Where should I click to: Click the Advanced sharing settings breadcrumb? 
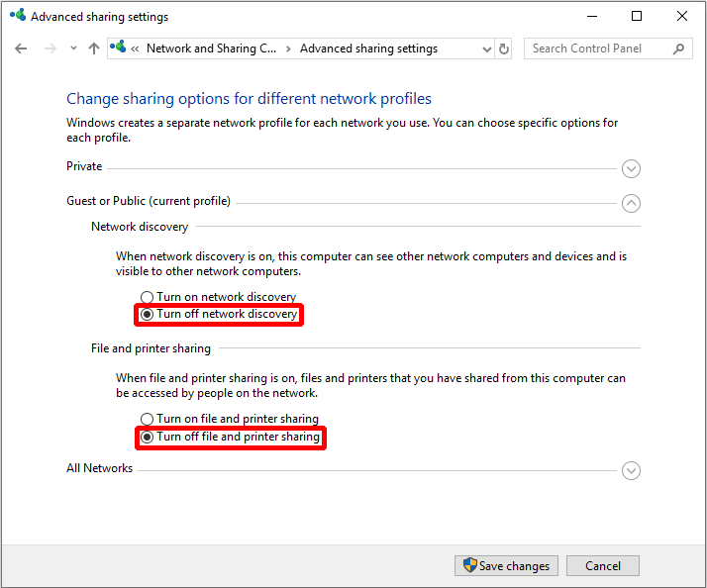click(368, 49)
